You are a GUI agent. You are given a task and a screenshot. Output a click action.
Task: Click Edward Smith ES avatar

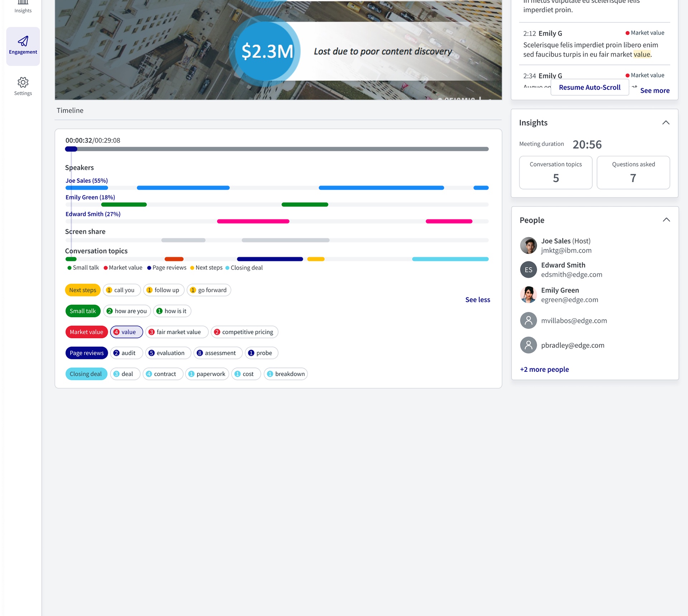(528, 270)
